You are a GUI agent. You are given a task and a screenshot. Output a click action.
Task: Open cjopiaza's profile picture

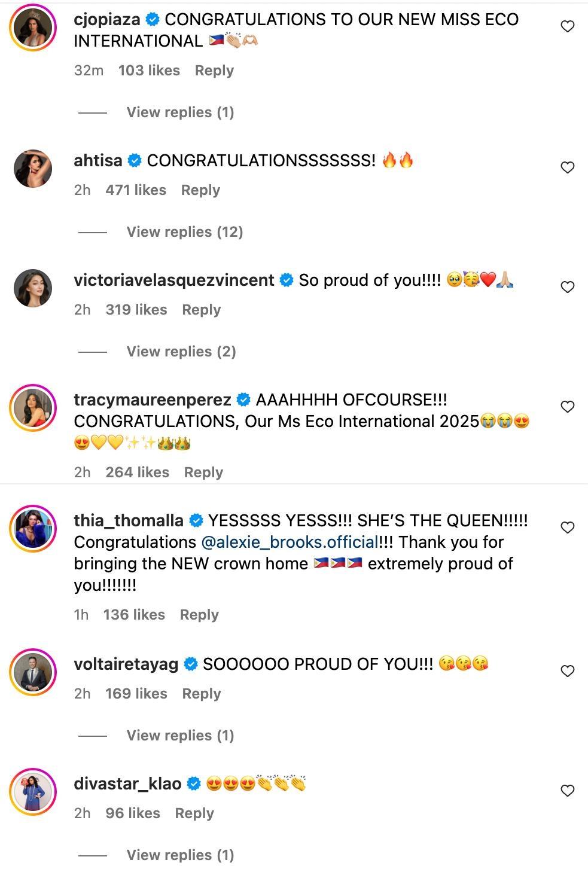(x=33, y=28)
